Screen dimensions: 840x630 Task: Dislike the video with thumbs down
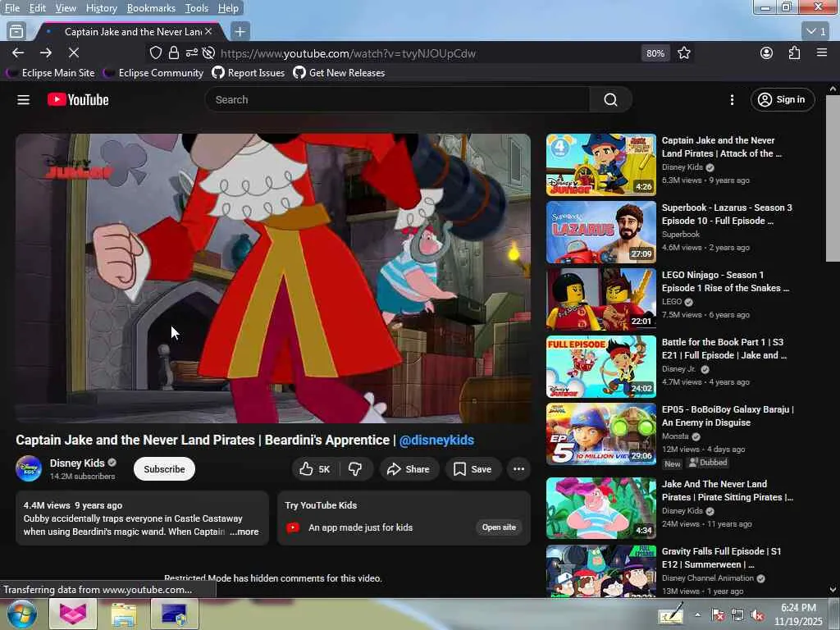coord(355,469)
